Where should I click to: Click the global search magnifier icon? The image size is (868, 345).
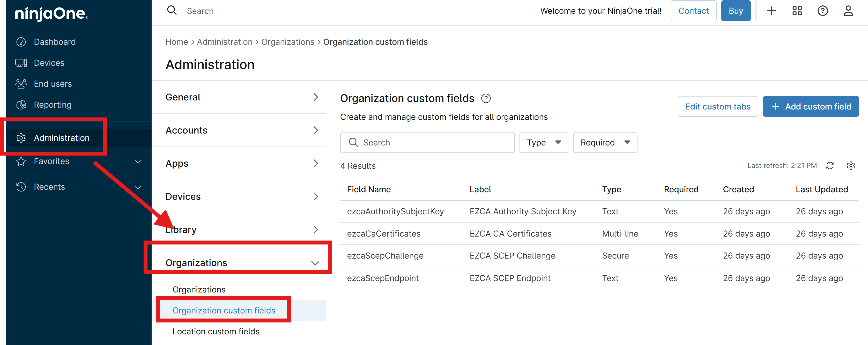click(x=172, y=10)
